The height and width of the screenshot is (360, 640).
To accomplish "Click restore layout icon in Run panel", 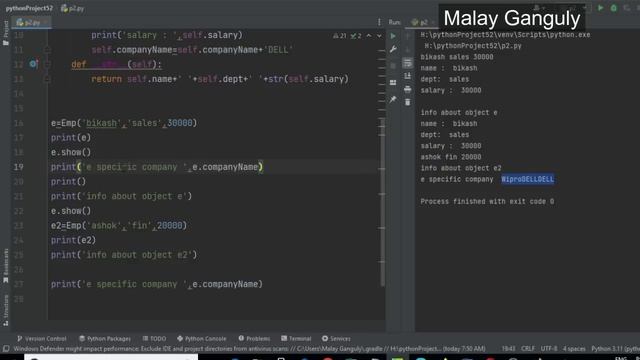I will [x=393, y=82].
